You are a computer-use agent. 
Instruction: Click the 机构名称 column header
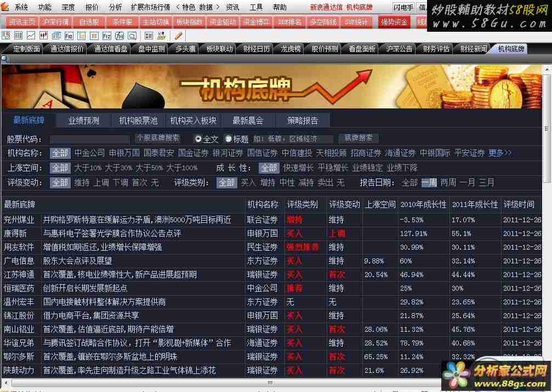point(263,205)
